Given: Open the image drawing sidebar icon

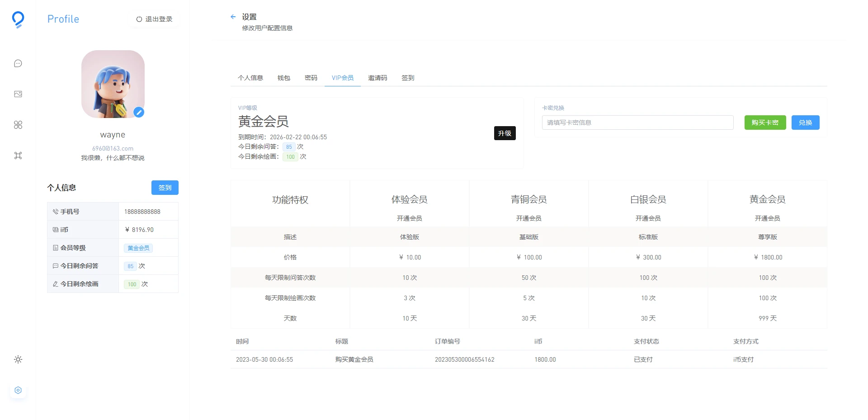Looking at the screenshot, I should [18, 94].
